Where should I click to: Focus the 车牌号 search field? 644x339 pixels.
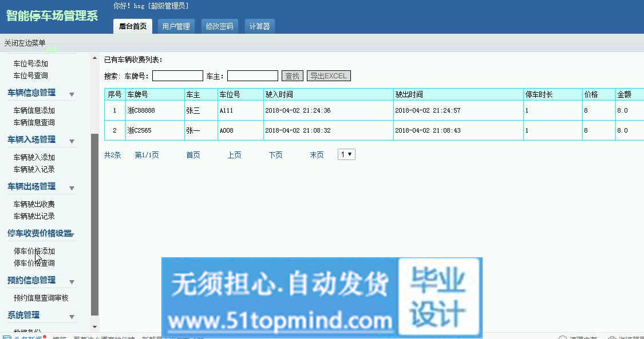tap(178, 76)
